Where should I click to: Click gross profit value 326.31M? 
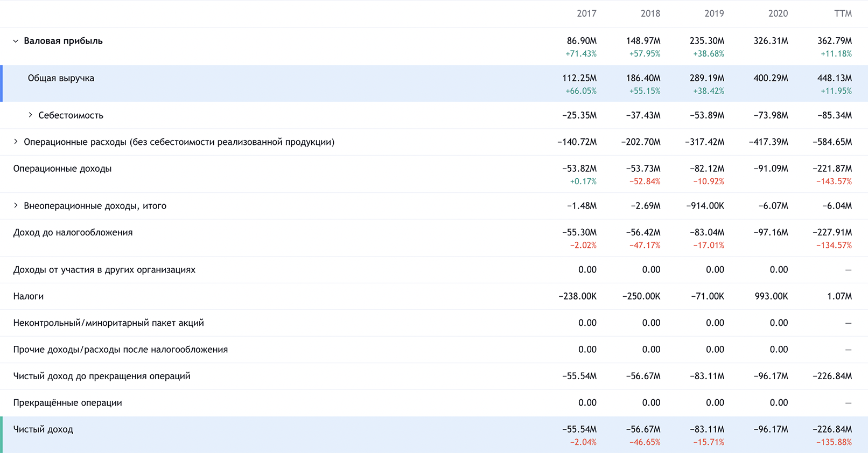[x=771, y=41]
